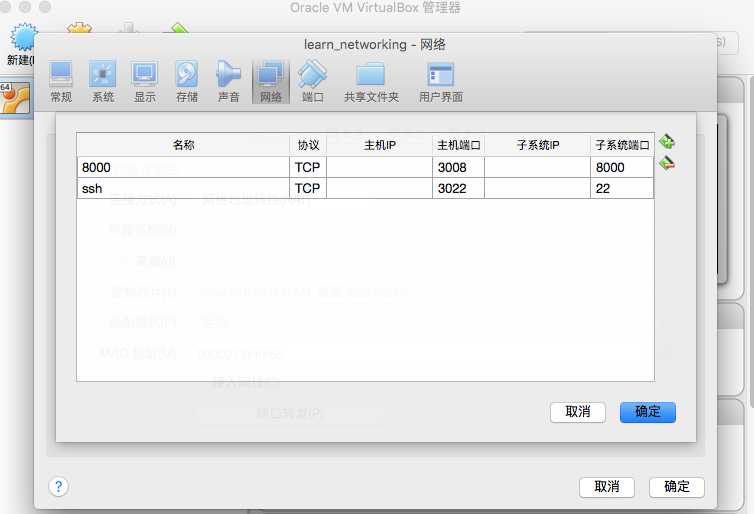Click the 子系统IP column header
Viewport: 754px width, 514px height.
point(538,145)
